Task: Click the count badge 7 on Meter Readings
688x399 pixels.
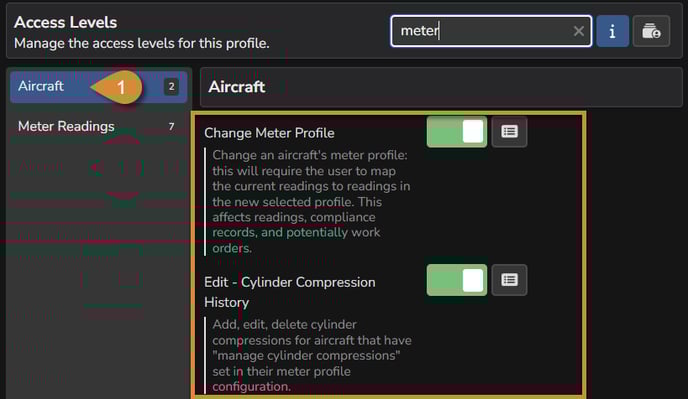Action: [172, 126]
